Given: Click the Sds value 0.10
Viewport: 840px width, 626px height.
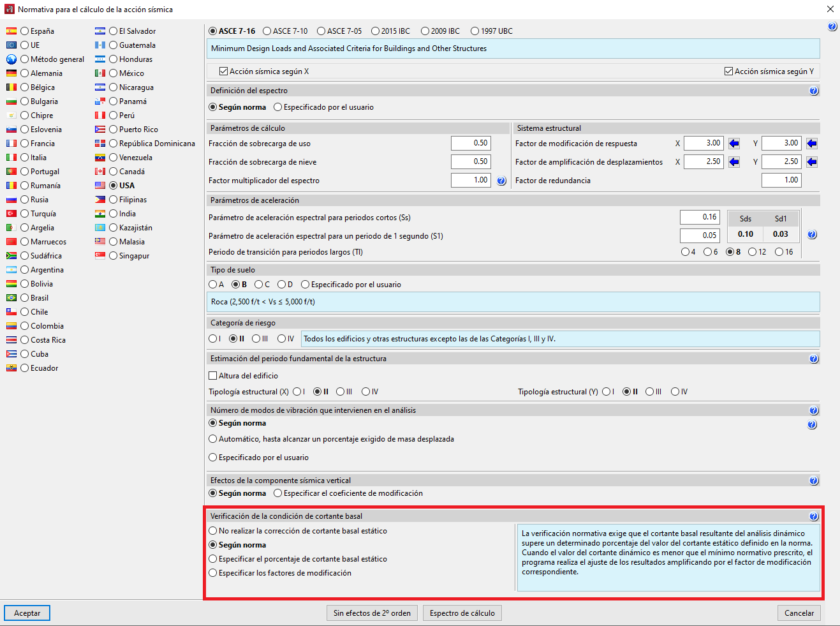Looking at the screenshot, I should (746, 234).
